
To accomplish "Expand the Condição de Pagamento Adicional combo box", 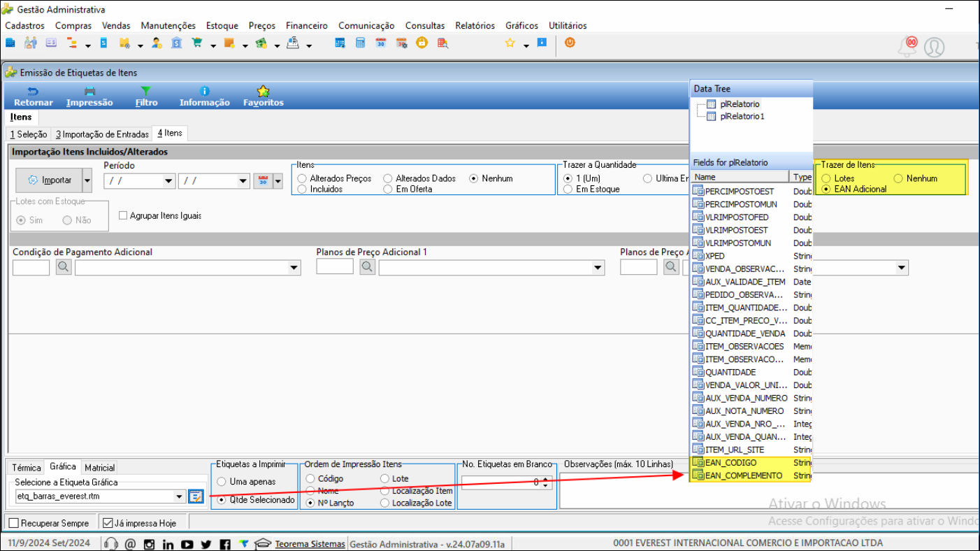I will pyautogui.click(x=294, y=268).
